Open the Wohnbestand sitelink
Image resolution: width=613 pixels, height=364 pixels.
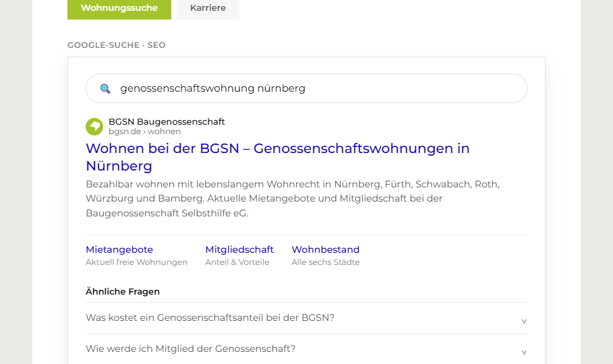[325, 249]
